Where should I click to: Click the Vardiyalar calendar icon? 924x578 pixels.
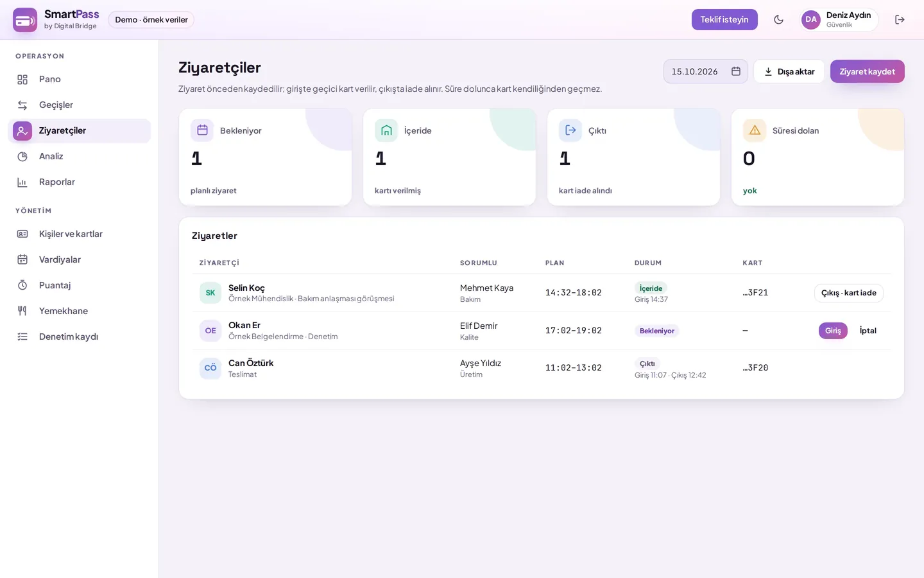[22, 260]
